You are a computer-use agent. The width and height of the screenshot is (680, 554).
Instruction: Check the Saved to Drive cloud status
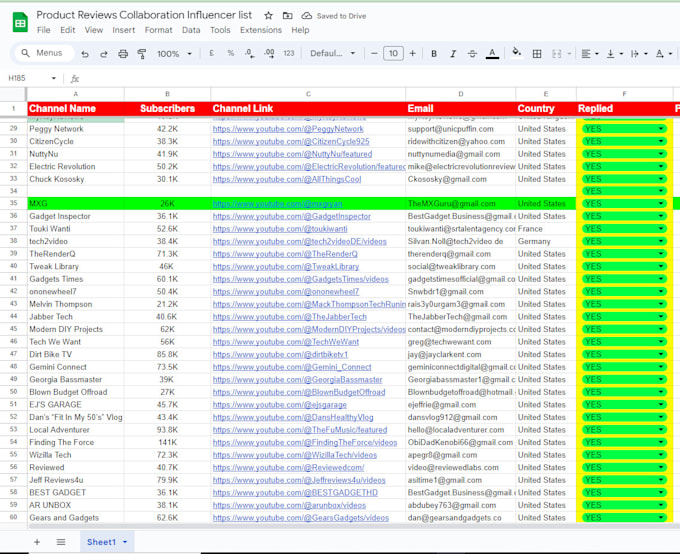coord(334,16)
